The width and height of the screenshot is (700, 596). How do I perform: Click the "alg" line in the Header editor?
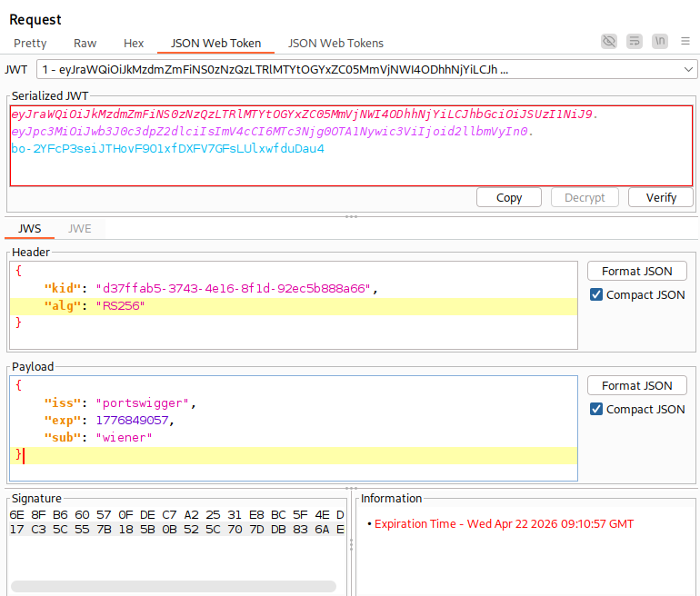(x=294, y=306)
